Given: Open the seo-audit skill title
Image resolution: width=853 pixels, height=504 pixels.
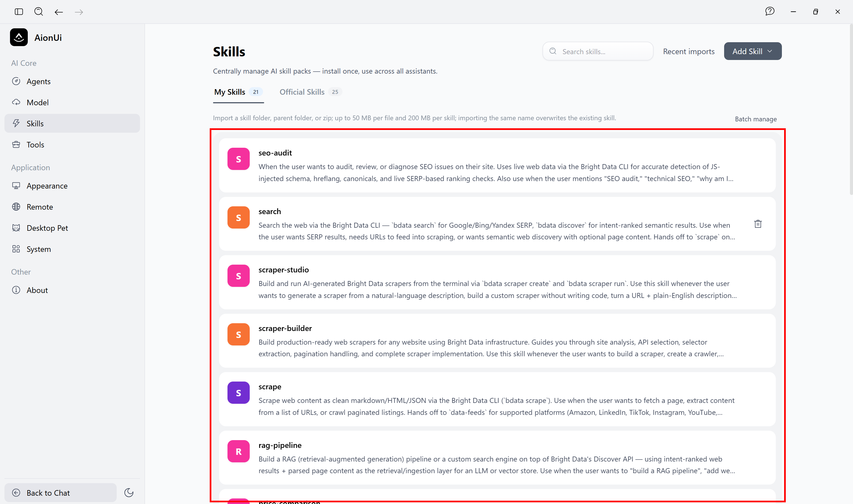Looking at the screenshot, I should coord(275,153).
